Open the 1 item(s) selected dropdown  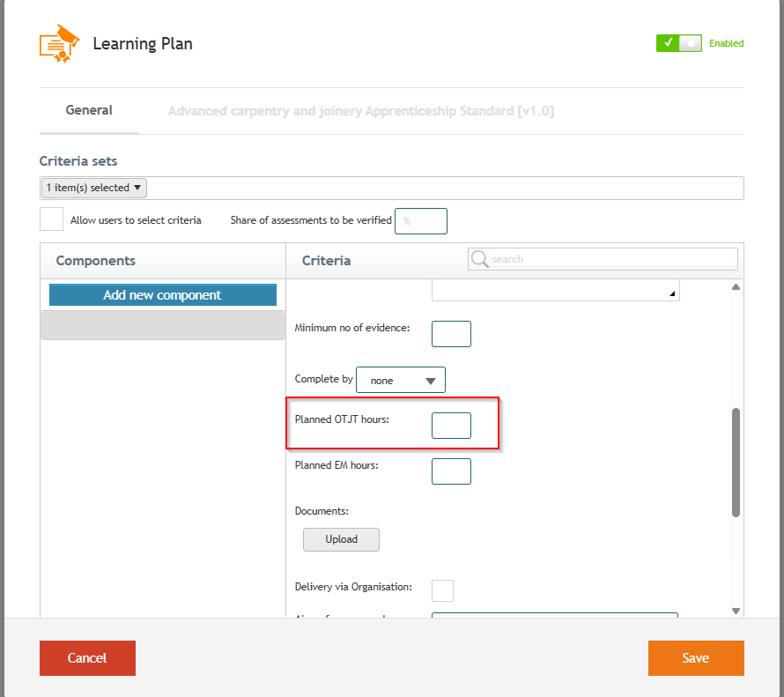point(93,188)
